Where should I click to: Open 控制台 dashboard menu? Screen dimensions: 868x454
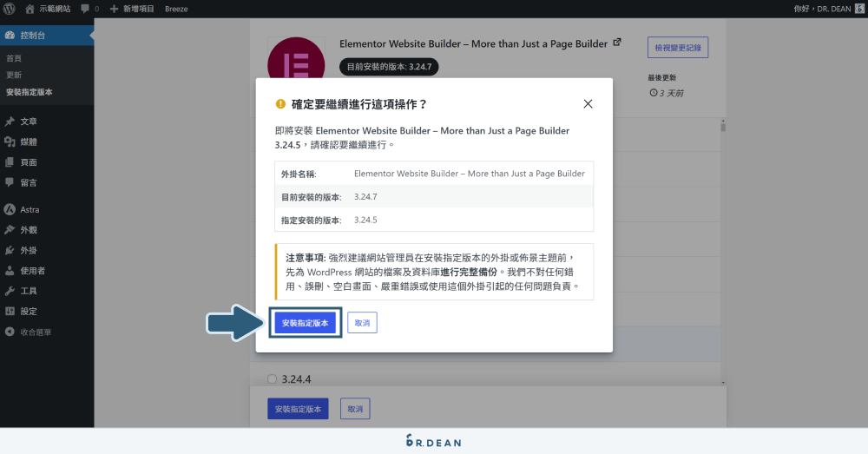47,36
